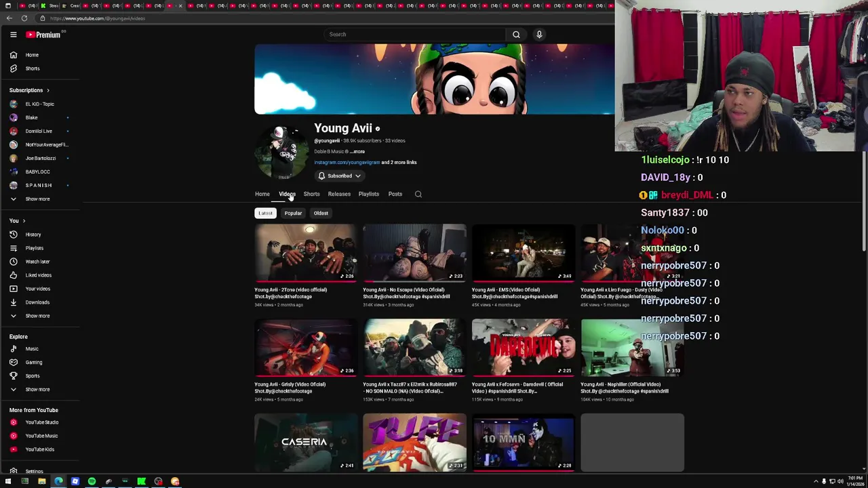The image size is (868, 488).
Task: Close the active browser tab
Action: [180, 6]
